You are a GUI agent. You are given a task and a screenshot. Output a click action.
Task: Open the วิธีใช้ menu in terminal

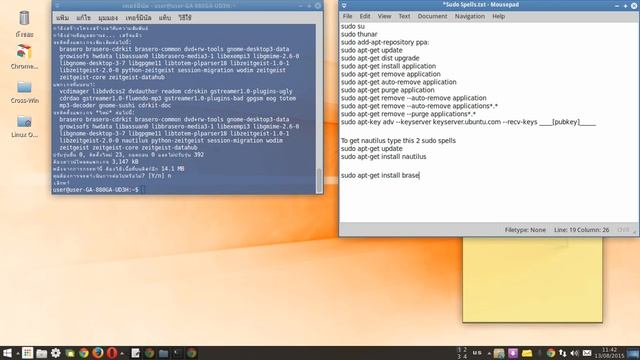coord(184,18)
